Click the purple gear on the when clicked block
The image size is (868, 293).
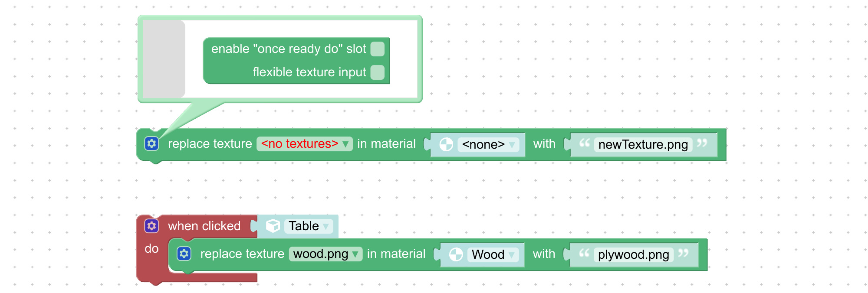point(151,226)
